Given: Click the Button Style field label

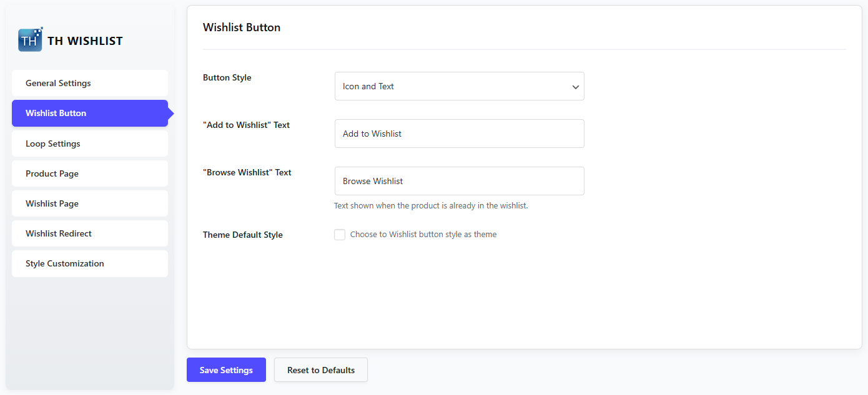Looking at the screenshot, I should 227,77.
